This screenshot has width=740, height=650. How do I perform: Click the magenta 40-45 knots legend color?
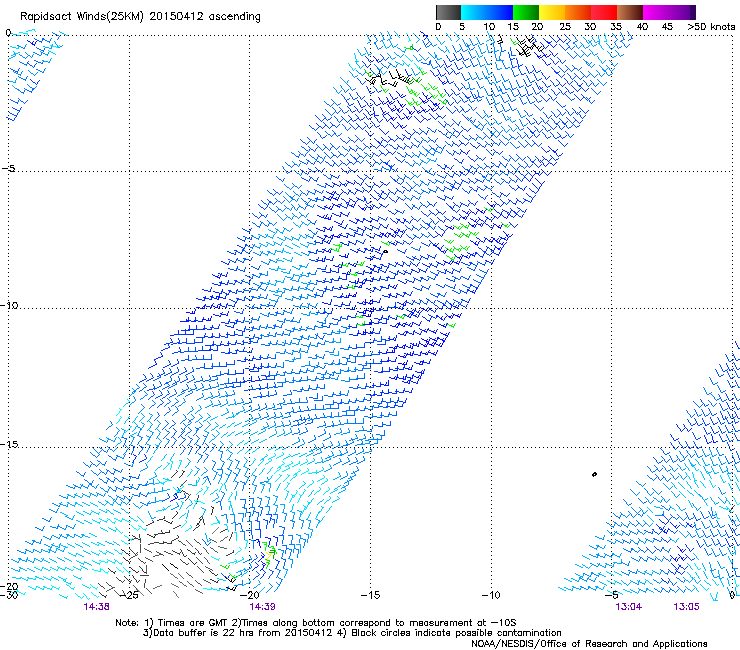click(x=656, y=12)
